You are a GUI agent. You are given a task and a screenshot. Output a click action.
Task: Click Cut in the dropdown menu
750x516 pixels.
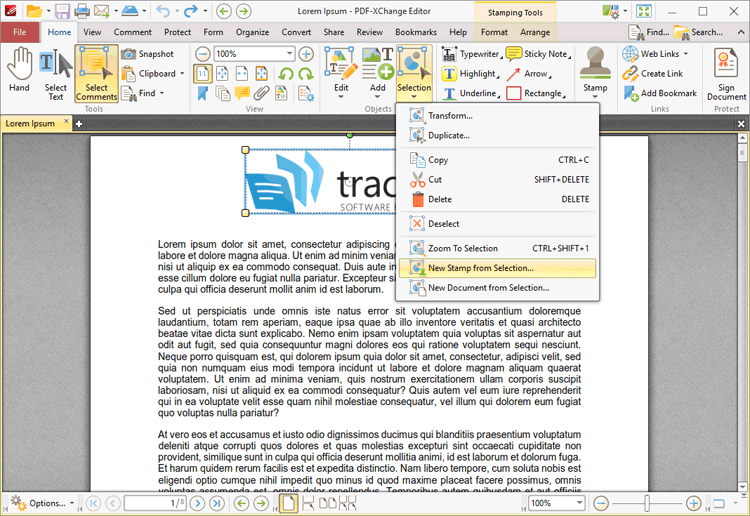click(x=497, y=179)
